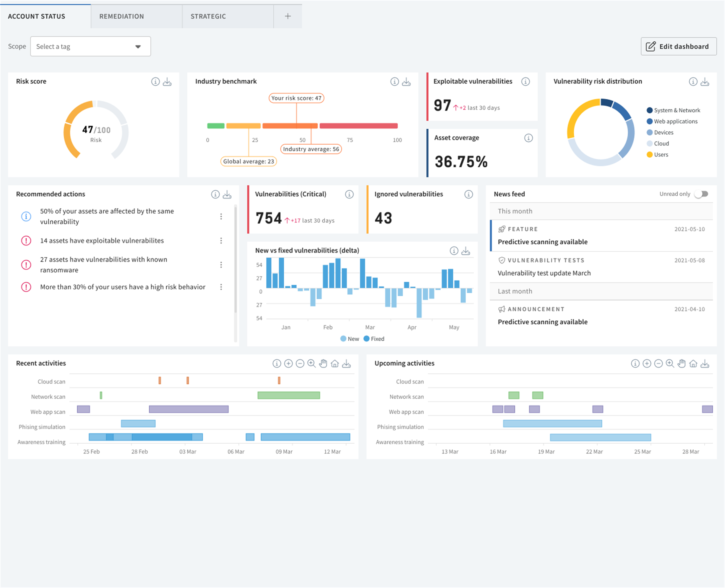The width and height of the screenshot is (725, 588).
Task: Open Vulnerability risk distribution info
Action: (x=693, y=82)
